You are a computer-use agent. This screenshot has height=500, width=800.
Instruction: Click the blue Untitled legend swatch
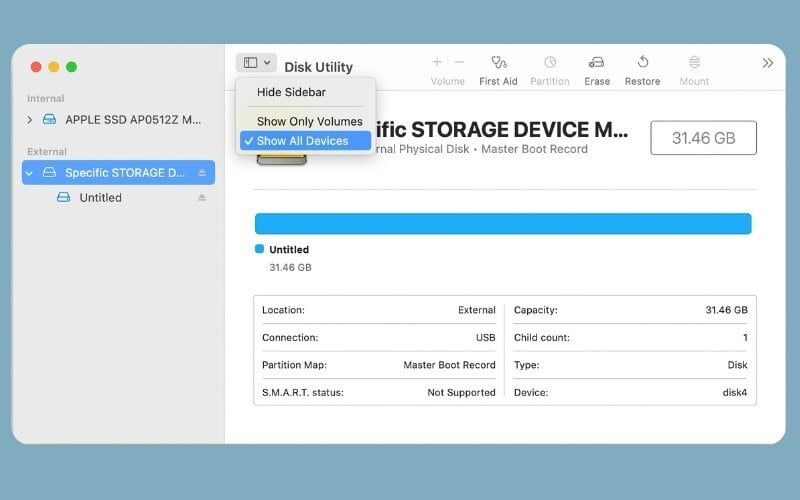tap(259, 249)
